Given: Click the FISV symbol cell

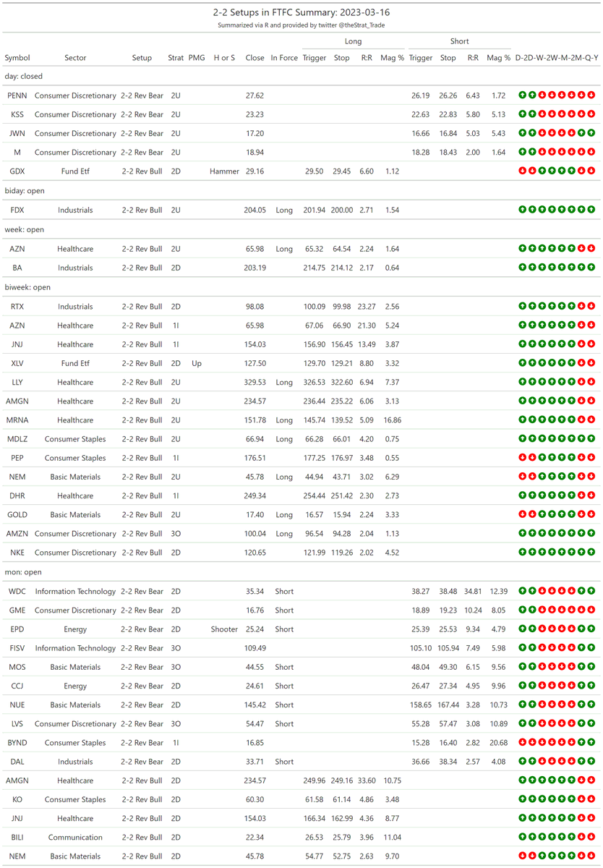Looking at the screenshot, I should [17, 648].
